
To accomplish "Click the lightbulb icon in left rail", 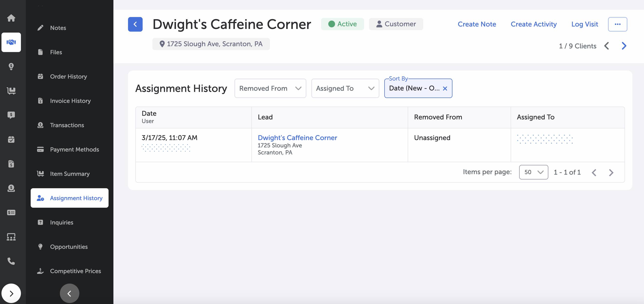I will [x=11, y=66].
